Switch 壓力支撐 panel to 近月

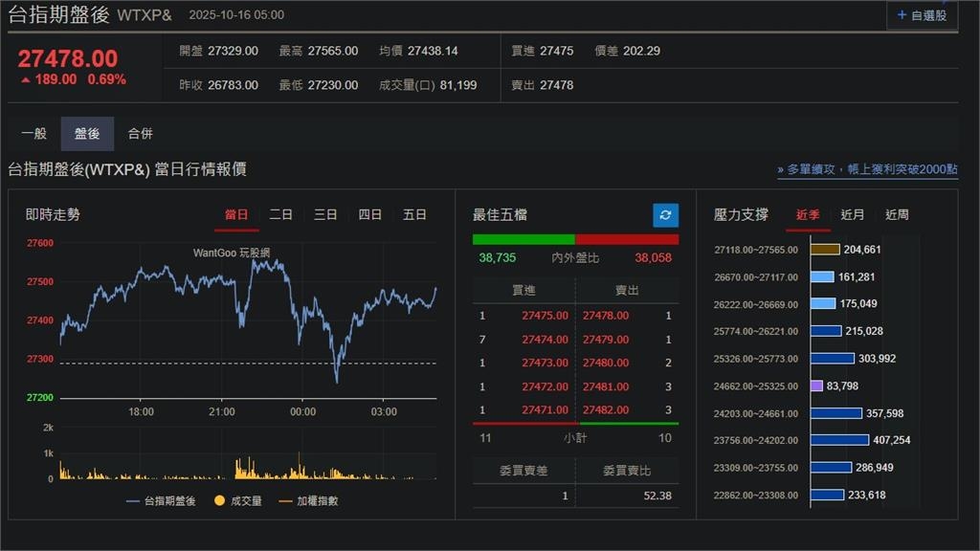click(x=852, y=214)
